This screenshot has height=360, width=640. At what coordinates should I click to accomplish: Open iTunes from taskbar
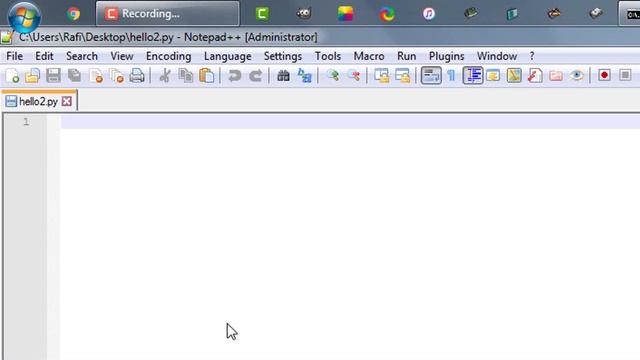[x=429, y=14]
